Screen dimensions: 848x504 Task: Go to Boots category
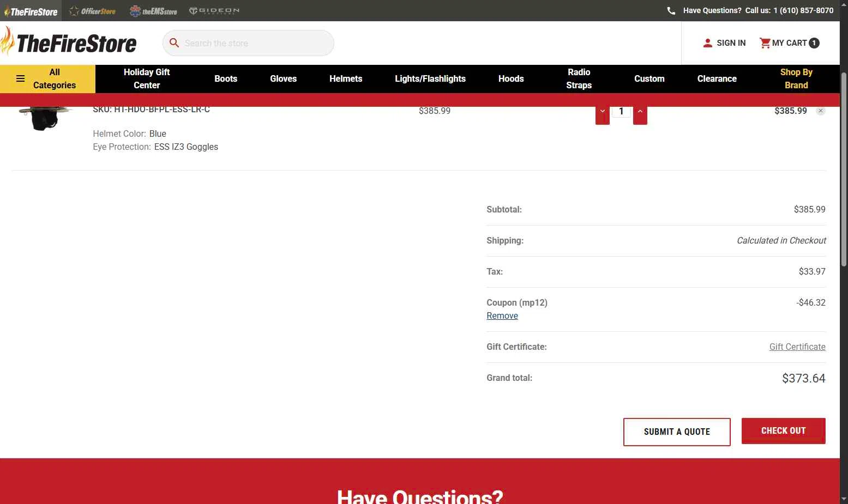[x=226, y=78]
